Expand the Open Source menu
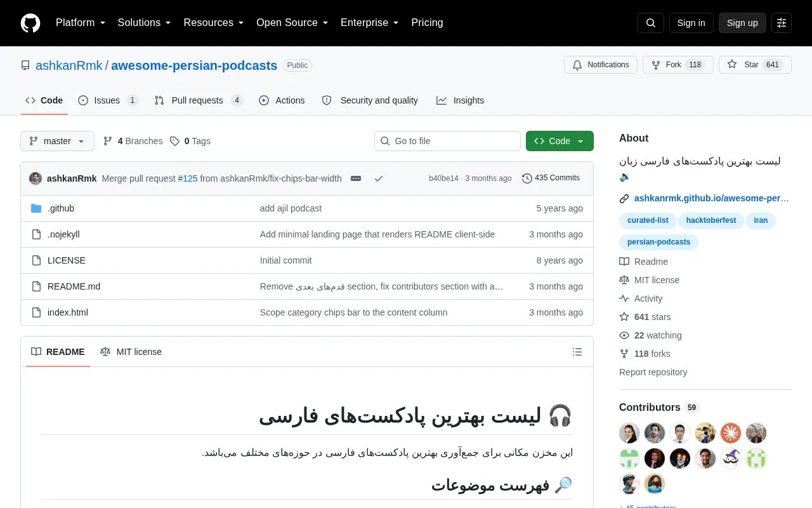This screenshot has width=812, height=508. [x=292, y=23]
